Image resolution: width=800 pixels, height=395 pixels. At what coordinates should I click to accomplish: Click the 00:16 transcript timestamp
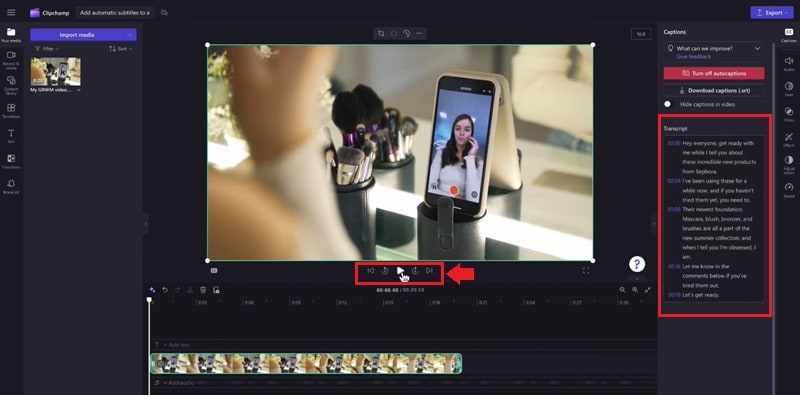(x=673, y=266)
